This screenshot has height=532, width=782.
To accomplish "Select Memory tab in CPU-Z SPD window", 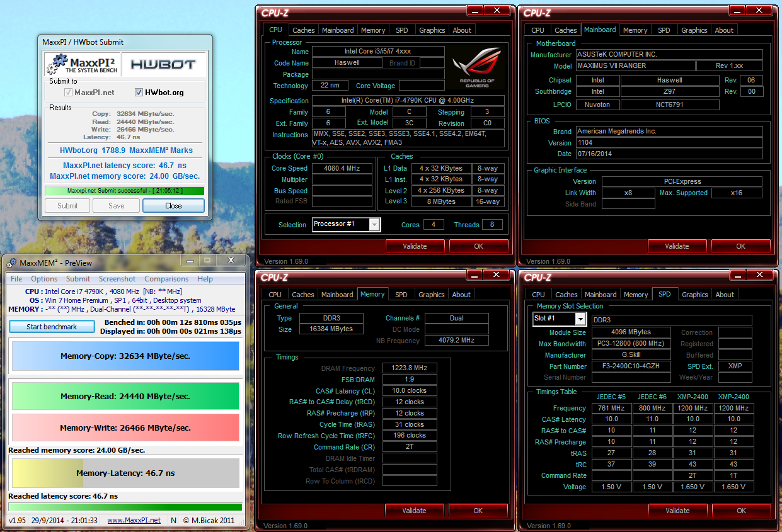I will click(636, 295).
